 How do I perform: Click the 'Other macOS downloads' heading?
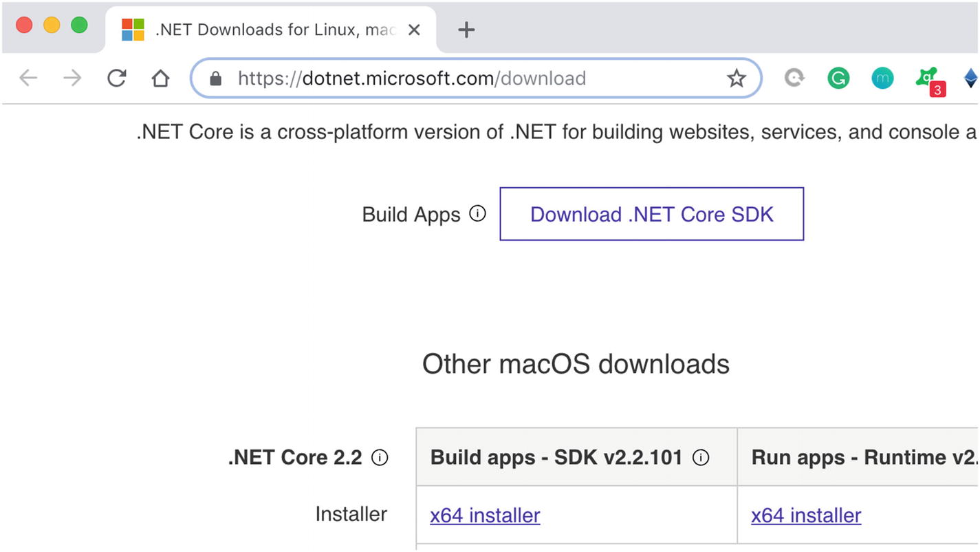click(576, 364)
